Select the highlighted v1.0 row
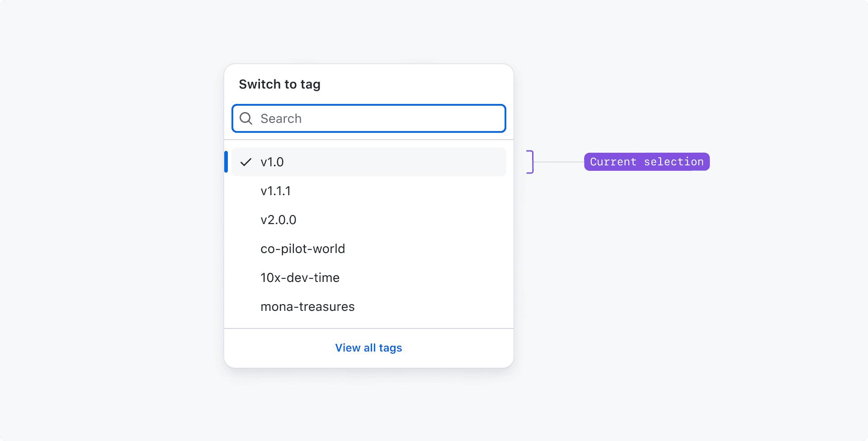Screen dimensions: 868x441 pyautogui.click(x=368, y=162)
